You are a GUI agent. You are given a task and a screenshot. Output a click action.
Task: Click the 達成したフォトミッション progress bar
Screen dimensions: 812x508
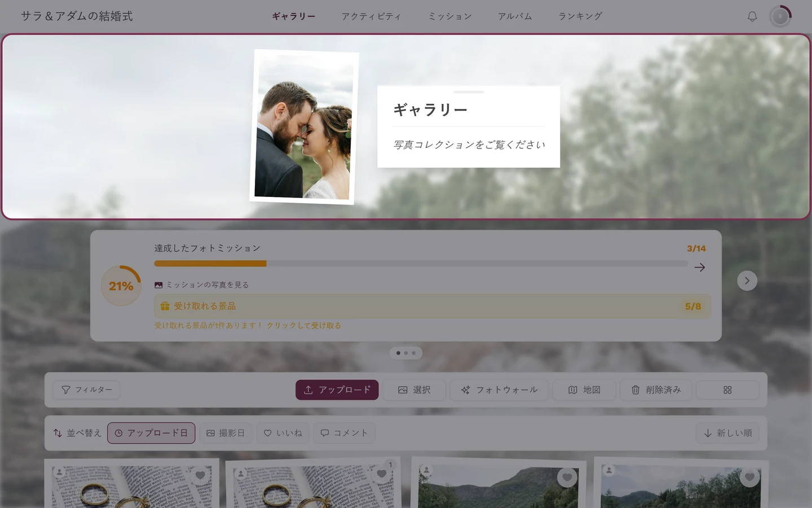pos(421,264)
